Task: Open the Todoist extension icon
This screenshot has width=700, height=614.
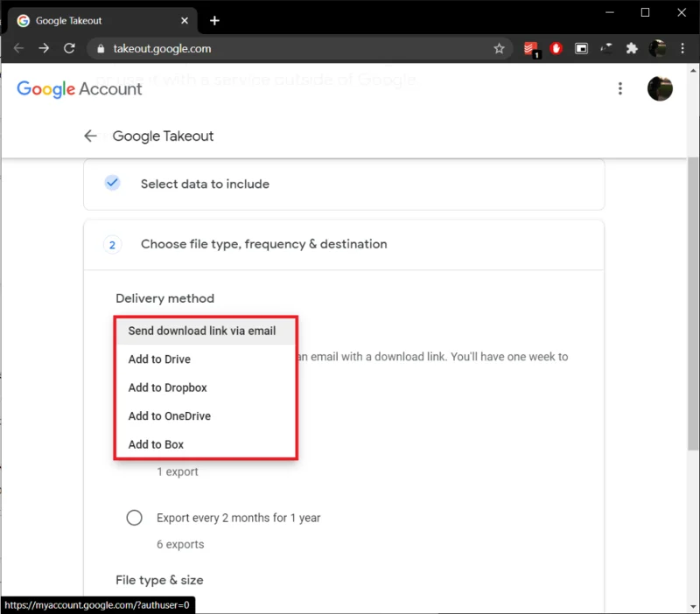Action: click(x=531, y=49)
